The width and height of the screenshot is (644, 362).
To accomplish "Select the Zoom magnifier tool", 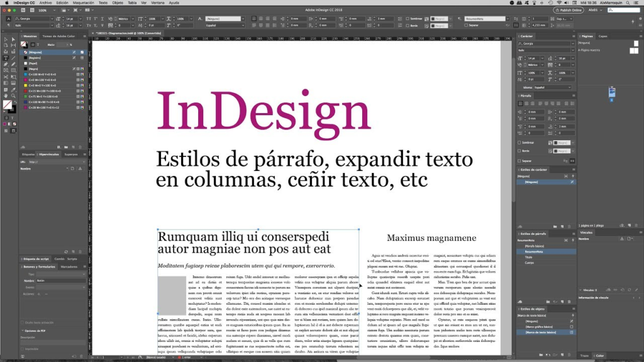I will [13, 95].
